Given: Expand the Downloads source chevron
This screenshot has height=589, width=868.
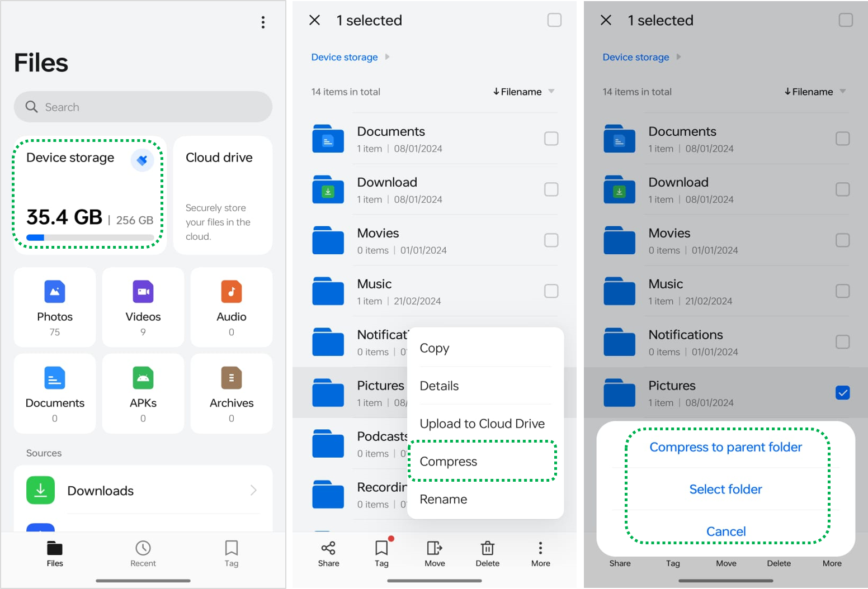Looking at the screenshot, I should (253, 490).
